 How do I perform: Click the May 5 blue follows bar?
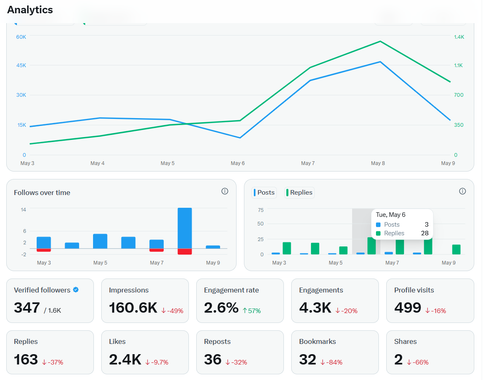click(x=100, y=241)
